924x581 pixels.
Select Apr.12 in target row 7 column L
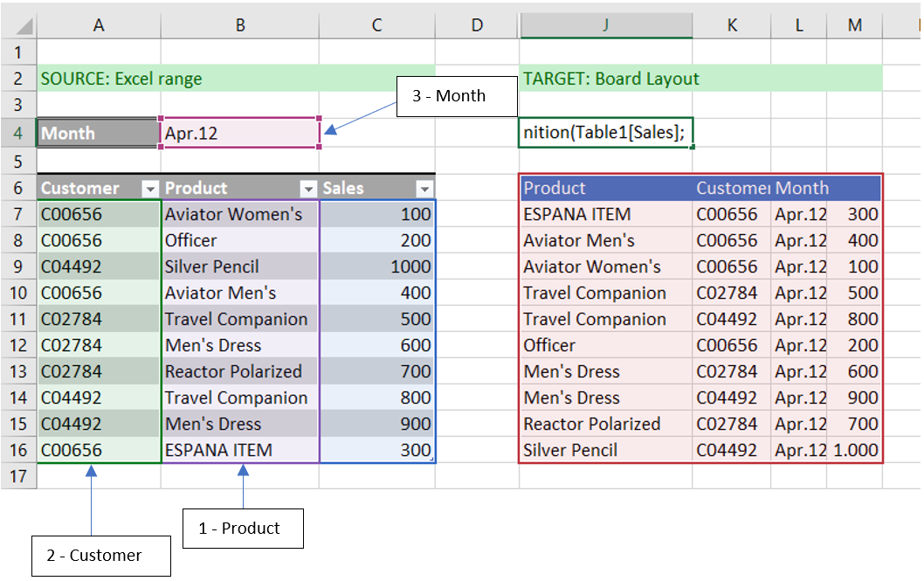(798, 214)
